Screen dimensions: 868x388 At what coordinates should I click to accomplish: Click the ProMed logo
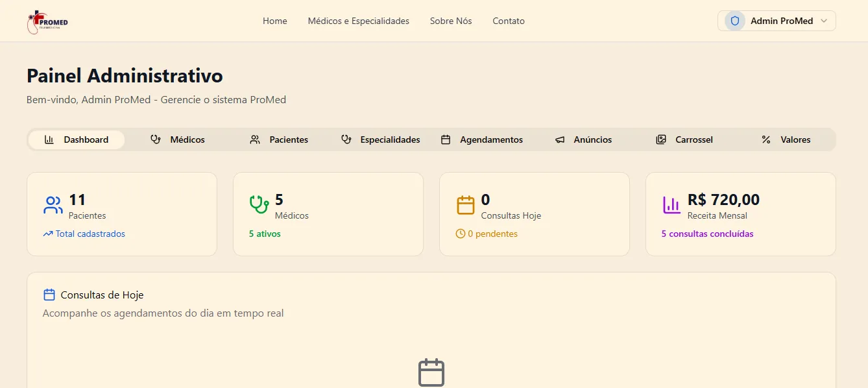48,21
